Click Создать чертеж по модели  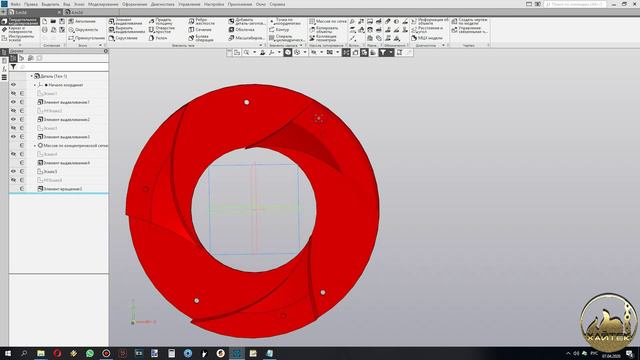coord(469,21)
